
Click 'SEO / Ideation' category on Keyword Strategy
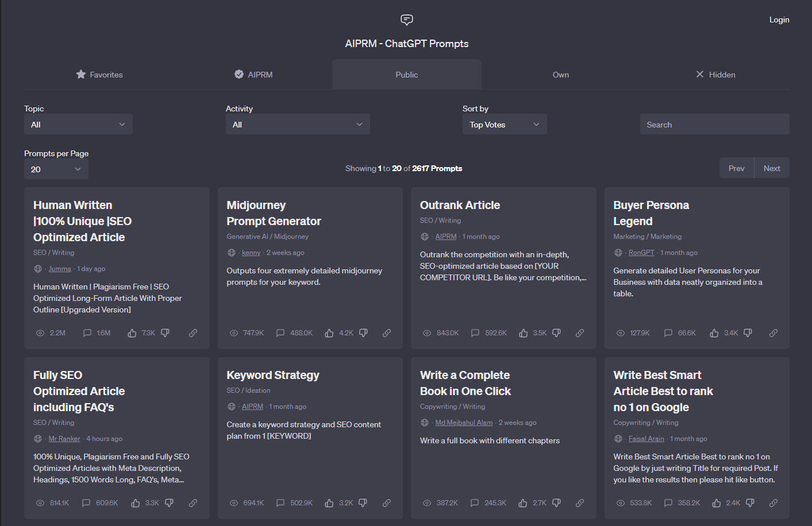coord(248,390)
